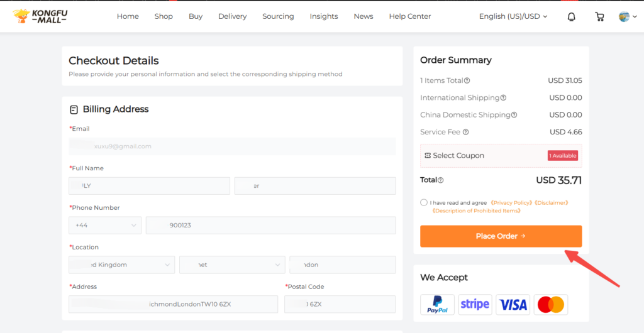Tick the agree to terms checkbox
The height and width of the screenshot is (333, 644).
[x=425, y=203]
